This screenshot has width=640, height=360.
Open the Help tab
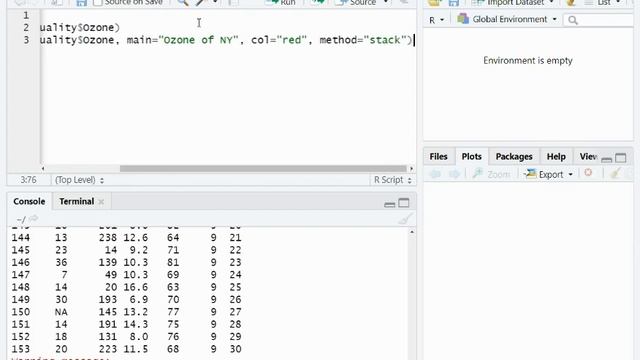pos(556,157)
